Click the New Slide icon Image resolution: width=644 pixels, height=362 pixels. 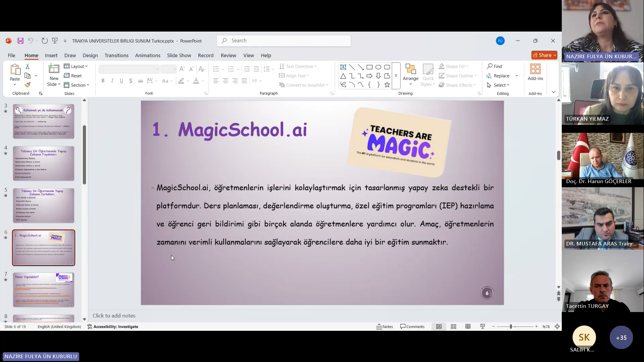(x=54, y=69)
